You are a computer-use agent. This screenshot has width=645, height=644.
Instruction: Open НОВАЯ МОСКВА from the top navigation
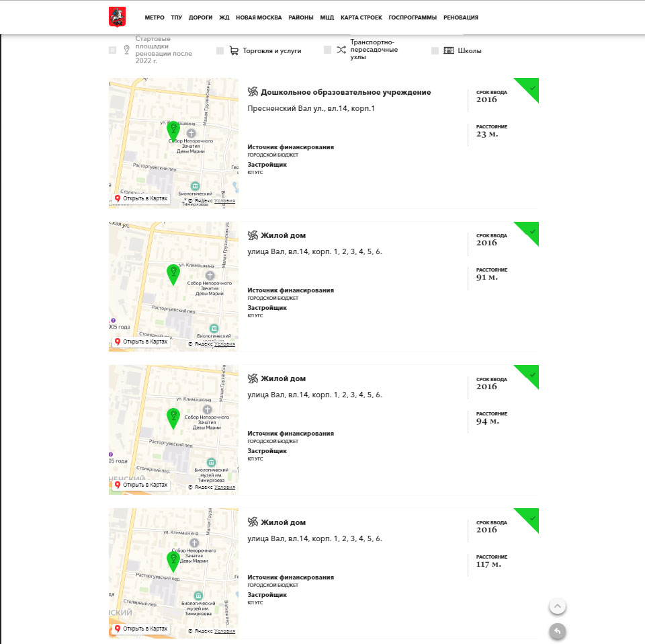point(259,17)
